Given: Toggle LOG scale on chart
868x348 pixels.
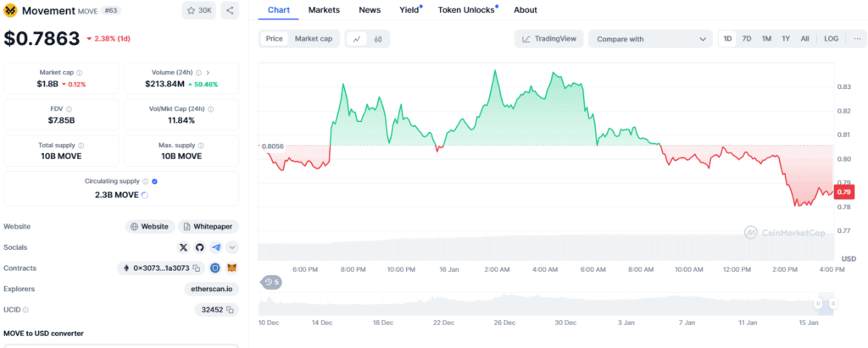Looking at the screenshot, I should [x=831, y=39].
